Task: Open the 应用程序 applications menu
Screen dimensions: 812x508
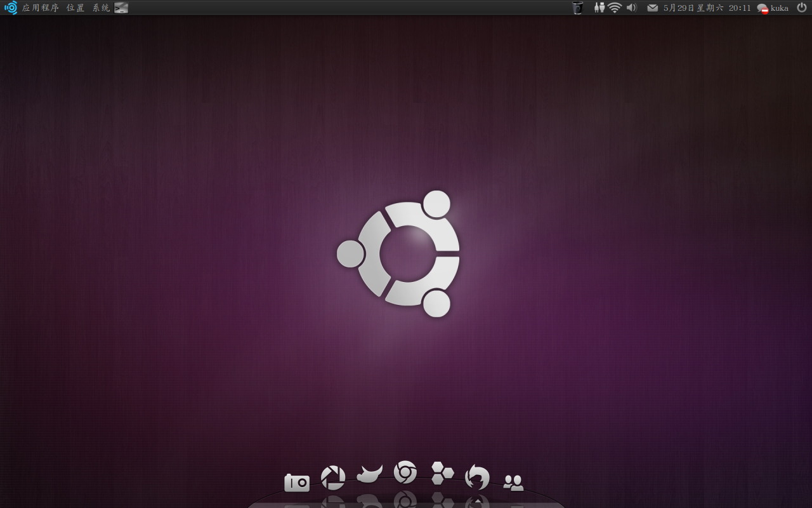Action: pyautogui.click(x=41, y=8)
